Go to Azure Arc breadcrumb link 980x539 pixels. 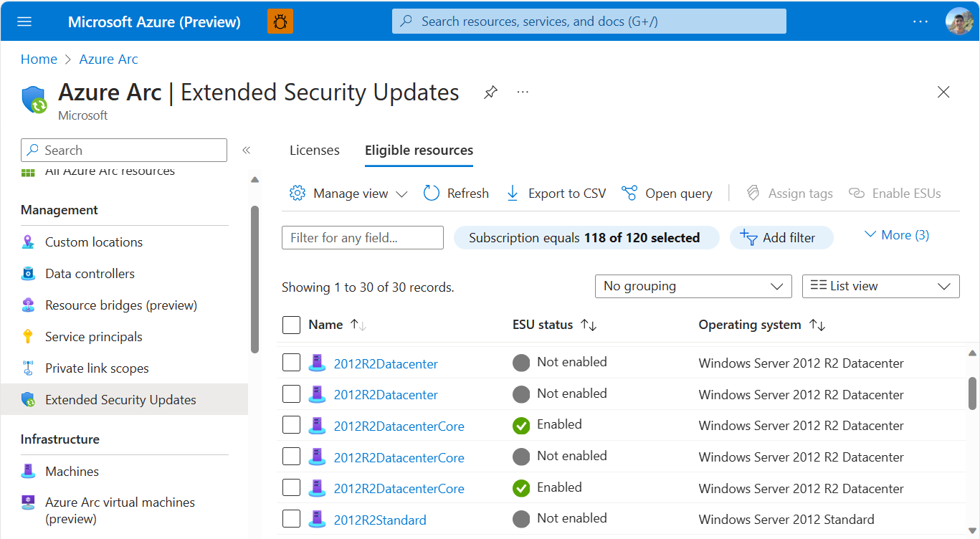109,59
